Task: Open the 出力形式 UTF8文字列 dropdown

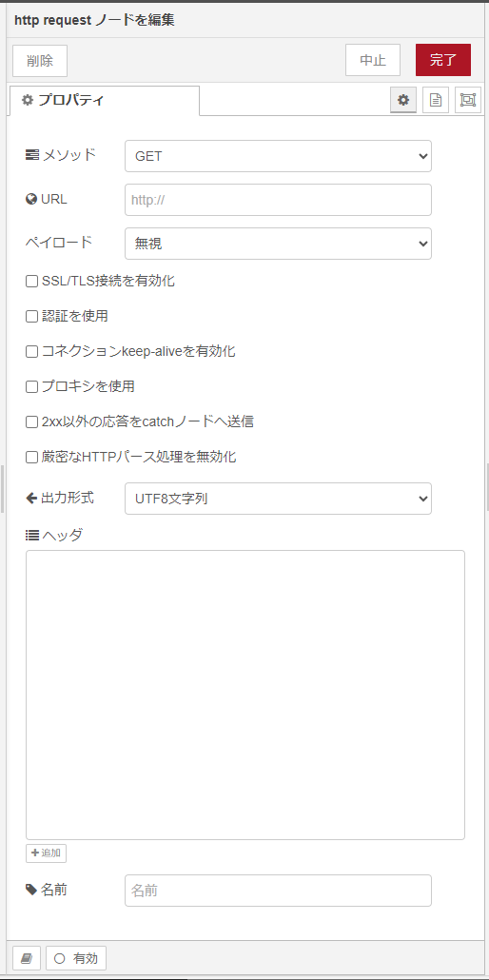Action: (x=278, y=499)
